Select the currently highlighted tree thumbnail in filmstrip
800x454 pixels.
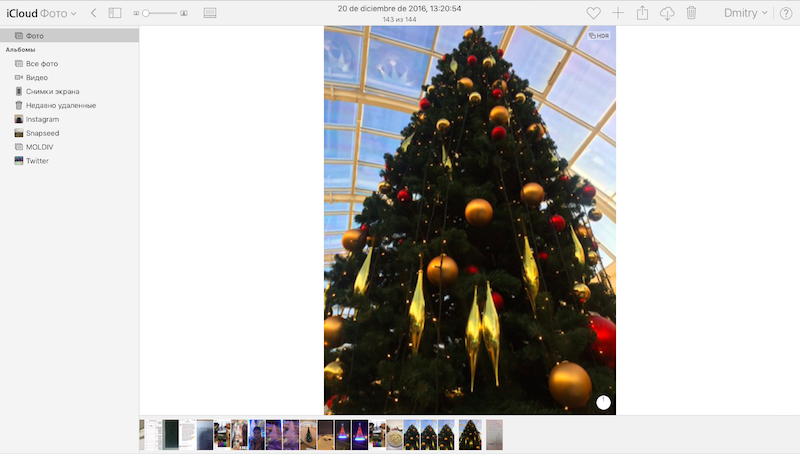[470, 435]
